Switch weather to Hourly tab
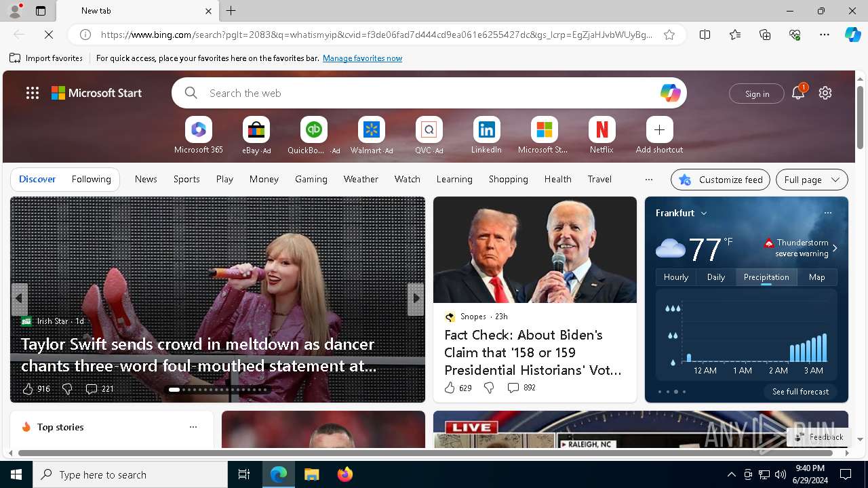Viewport: 868px width, 488px height. (x=676, y=277)
